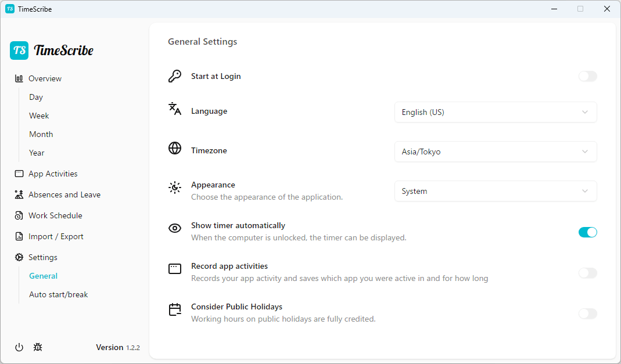Click the window icon for Record app activities
Viewport: 621px width, 364px height.
pos(175,269)
